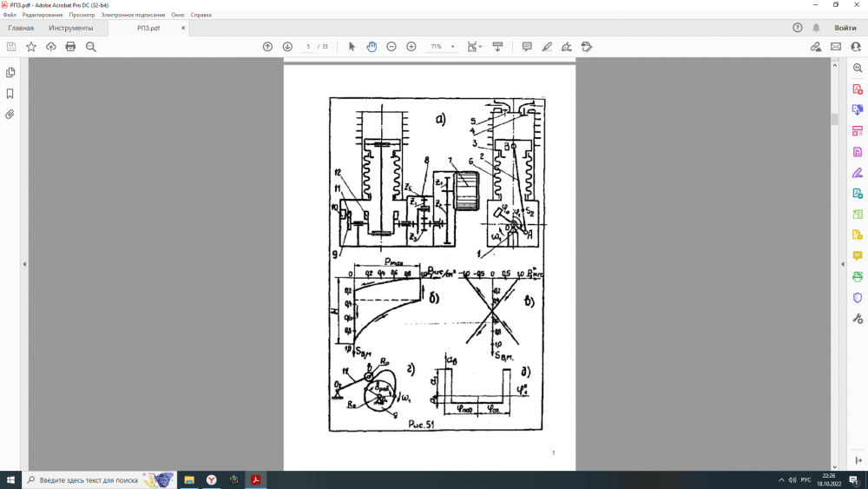Open page thumbnails in left sidebar
This screenshot has height=489, width=868.
10,73
